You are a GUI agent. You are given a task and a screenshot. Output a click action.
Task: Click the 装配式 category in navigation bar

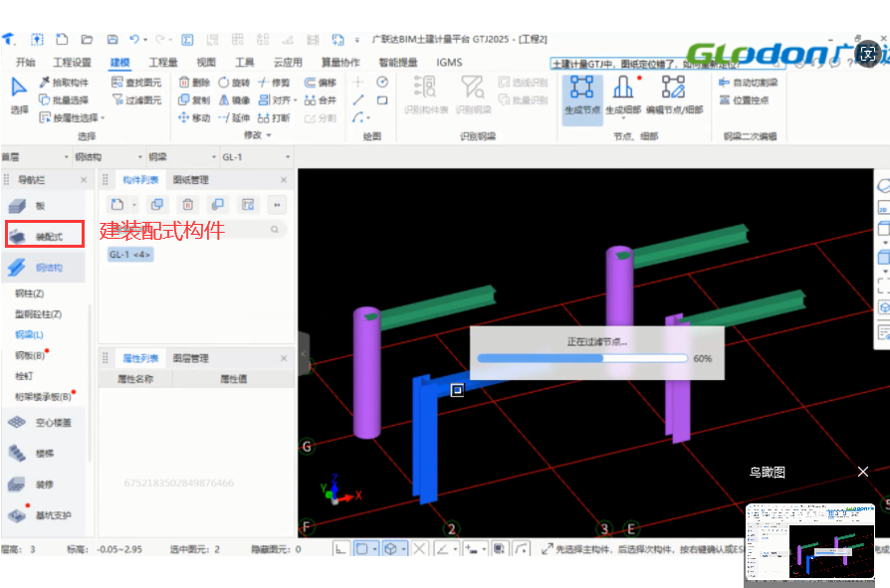pyautogui.click(x=45, y=234)
